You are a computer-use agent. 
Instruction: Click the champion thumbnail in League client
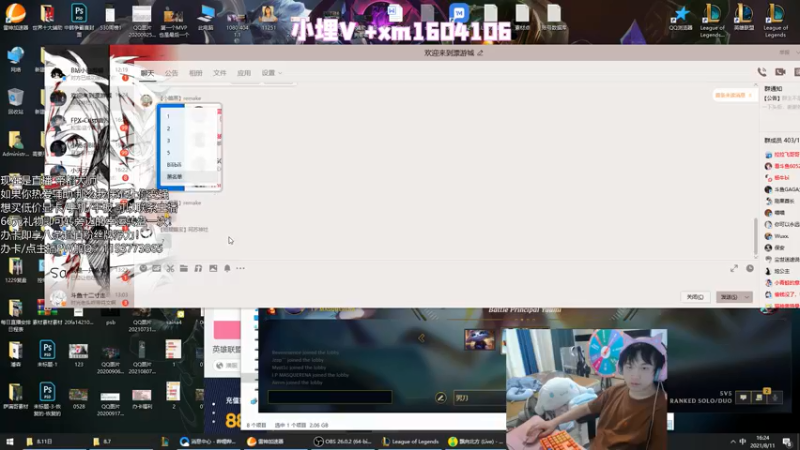479,339
